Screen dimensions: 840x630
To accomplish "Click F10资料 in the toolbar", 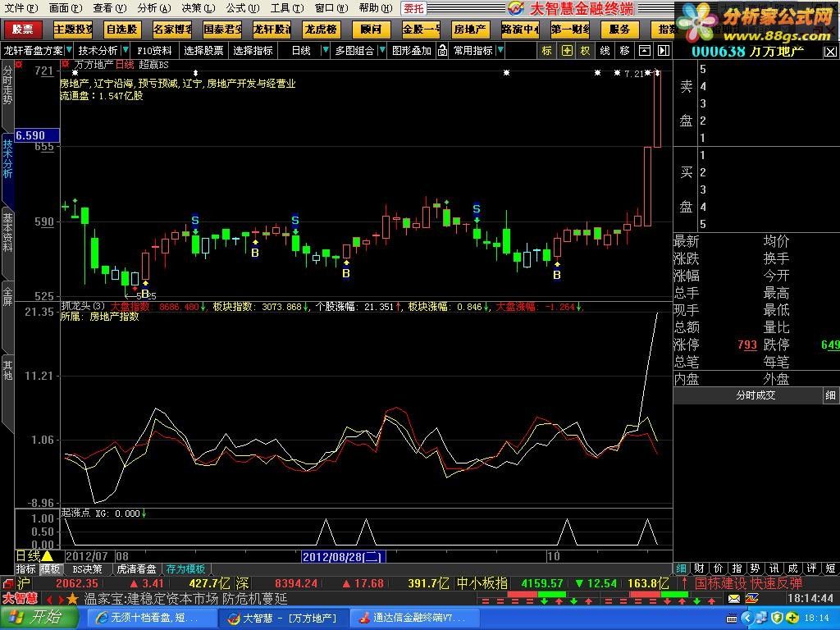I will click(x=154, y=50).
